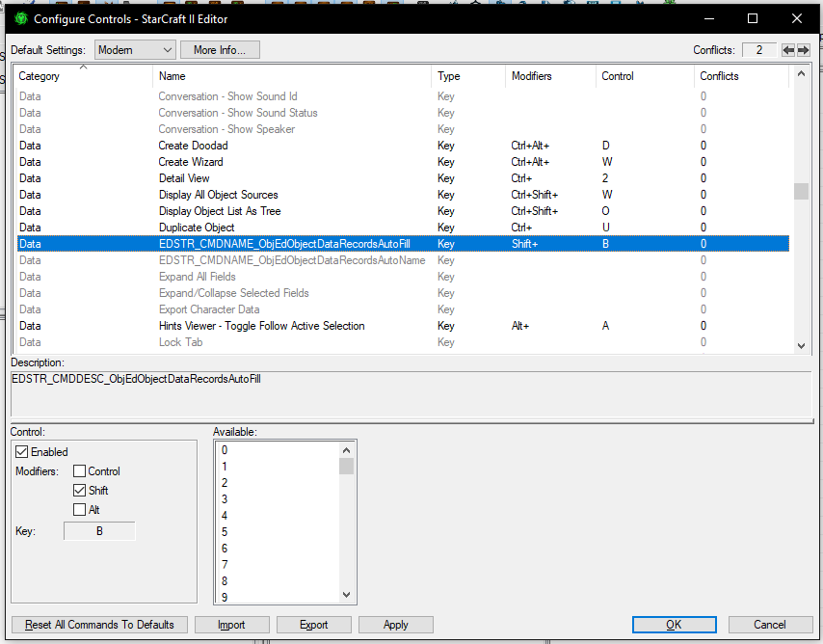823x644 pixels.
Task: Select Conversation - Show Sound Id row
Action: click(x=403, y=96)
